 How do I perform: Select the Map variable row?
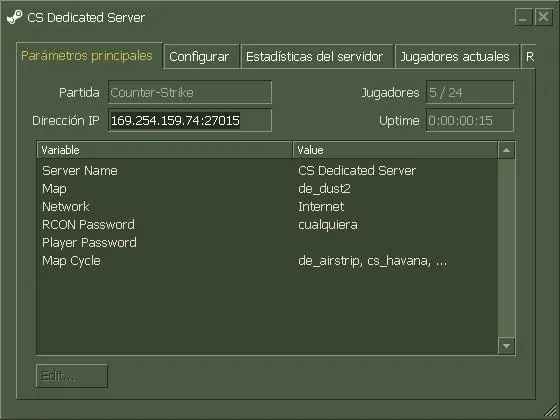(x=267, y=189)
